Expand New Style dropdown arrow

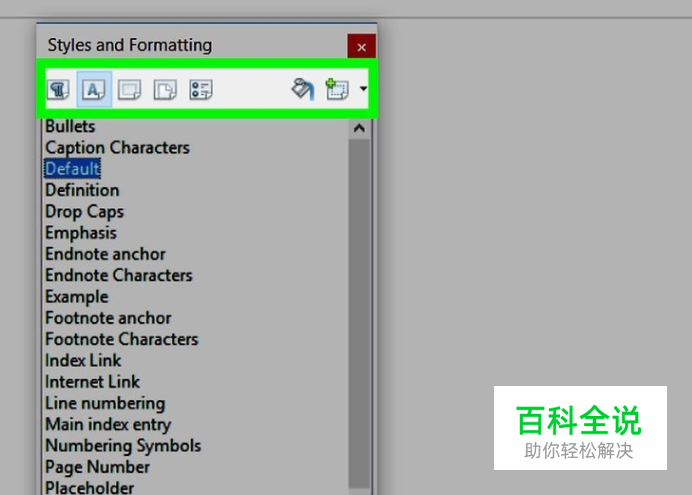[363, 89]
